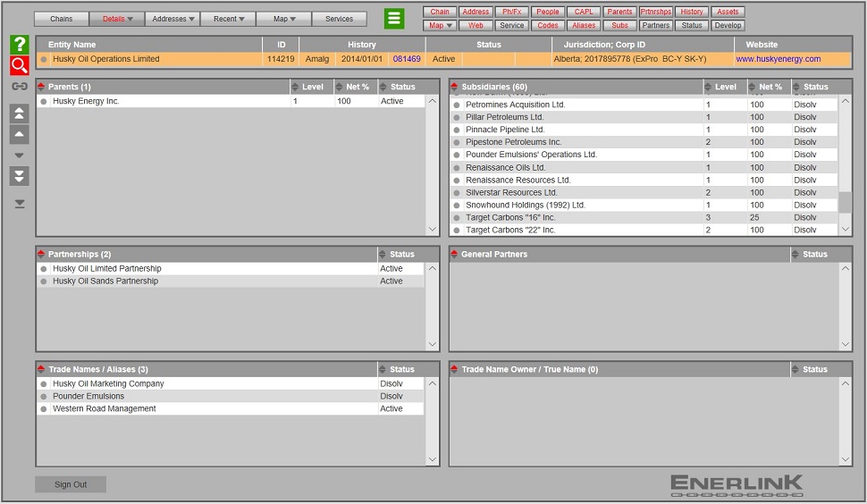Sort Subsidiaries by Status column arrows
The width and height of the screenshot is (867, 504).
click(x=795, y=87)
